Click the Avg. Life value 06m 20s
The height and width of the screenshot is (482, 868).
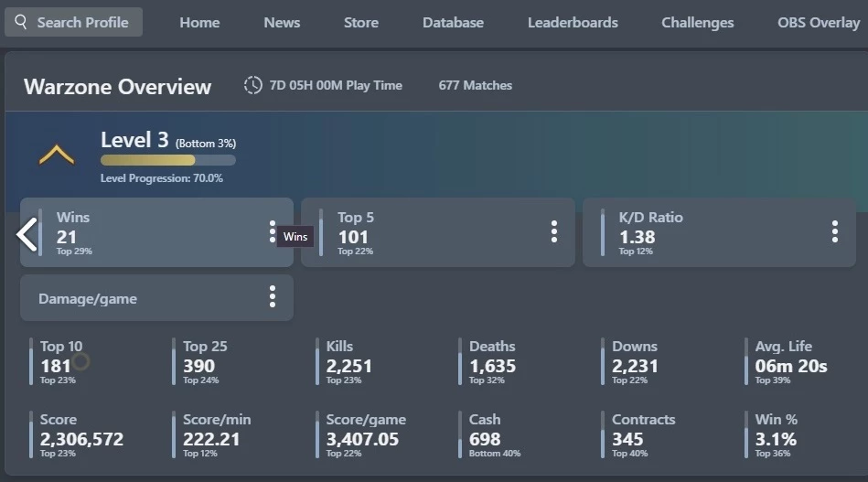point(791,366)
